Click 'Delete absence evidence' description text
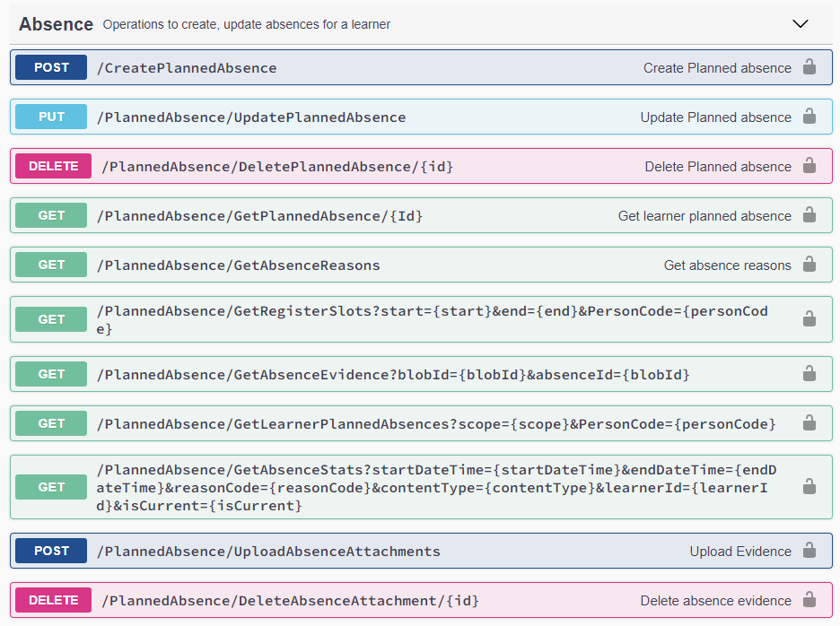The image size is (840, 626). click(x=716, y=600)
